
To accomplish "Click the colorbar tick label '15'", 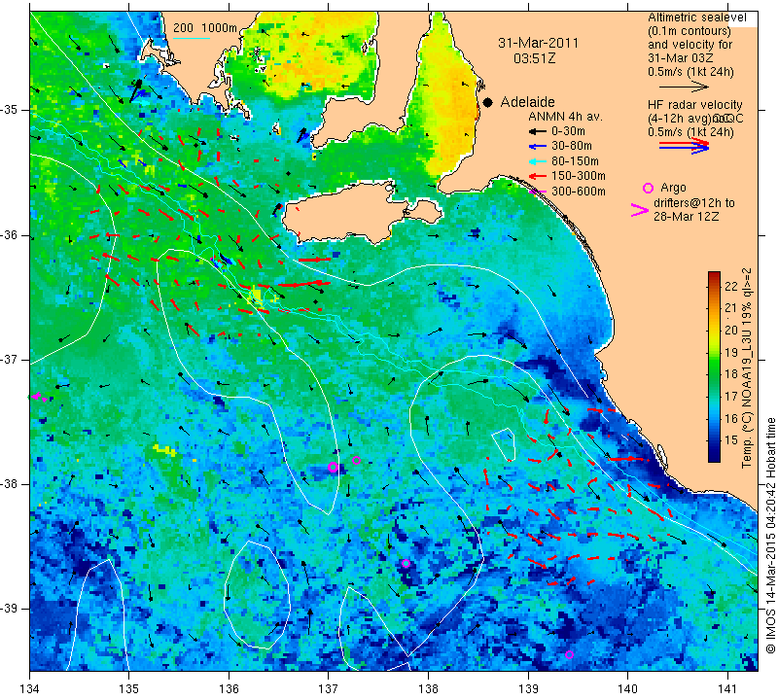I will coord(731,440).
